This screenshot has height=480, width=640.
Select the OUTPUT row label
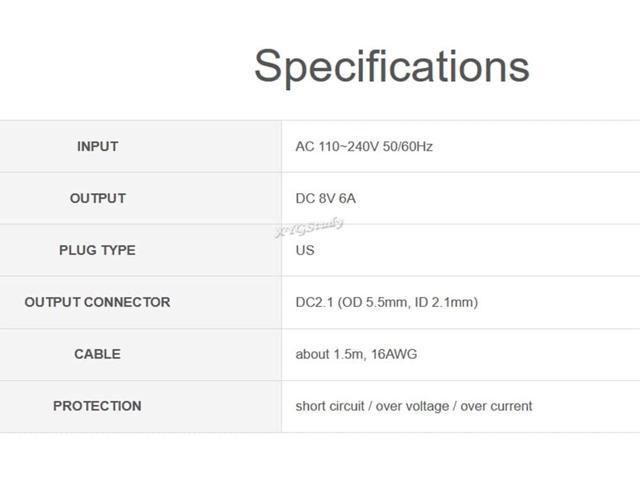coord(97,198)
